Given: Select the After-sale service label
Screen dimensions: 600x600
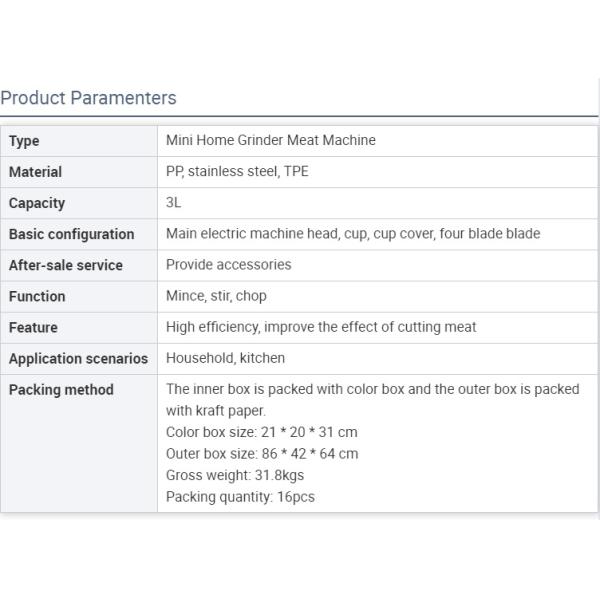Looking at the screenshot, I should [66, 265].
